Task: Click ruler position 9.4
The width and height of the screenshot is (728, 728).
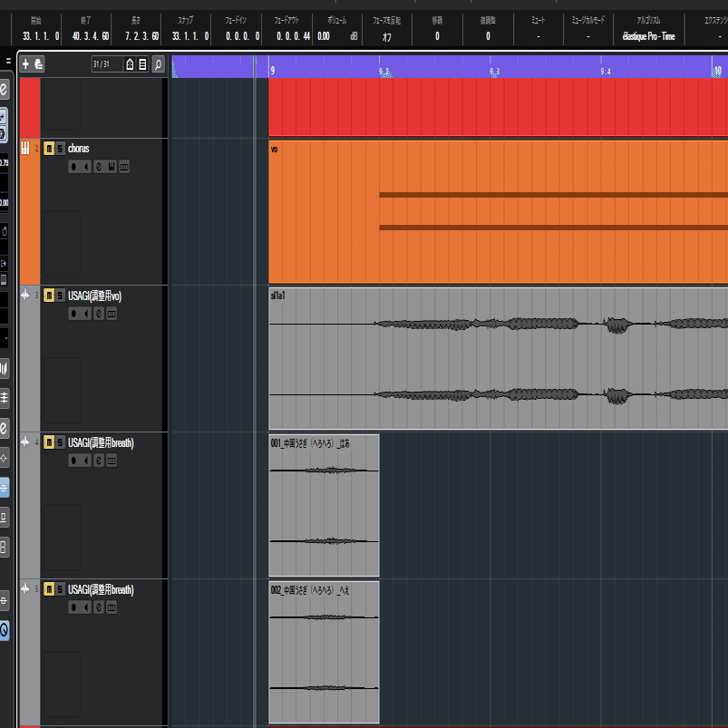Action: pyautogui.click(x=605, y=72)
